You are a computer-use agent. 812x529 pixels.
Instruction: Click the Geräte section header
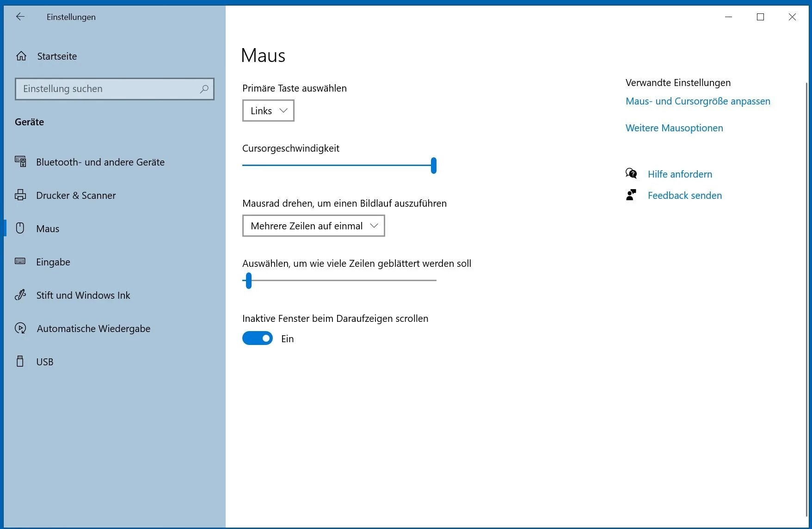pyautogui.click(x=29, y=122)
